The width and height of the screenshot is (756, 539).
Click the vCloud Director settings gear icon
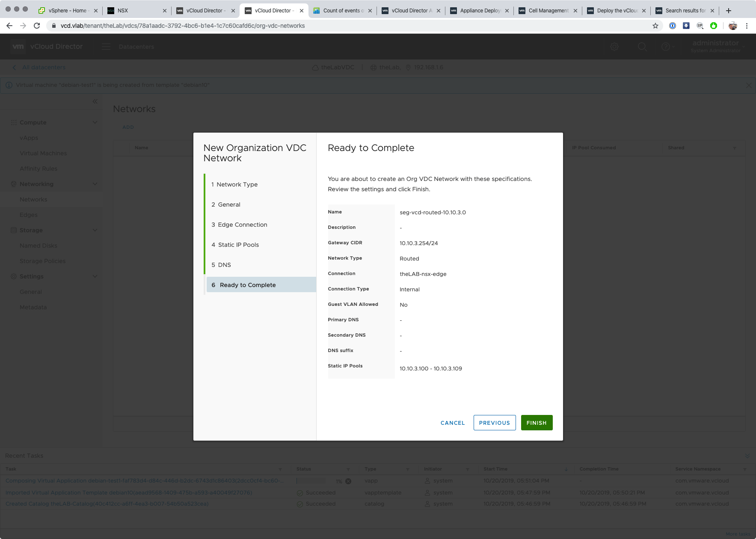614,47
